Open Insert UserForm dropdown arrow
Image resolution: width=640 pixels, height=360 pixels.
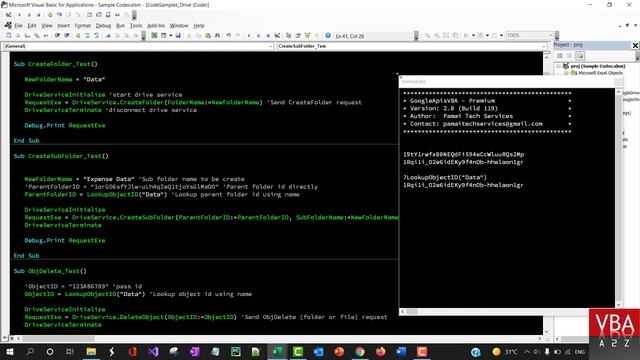(x=171, y=36)
